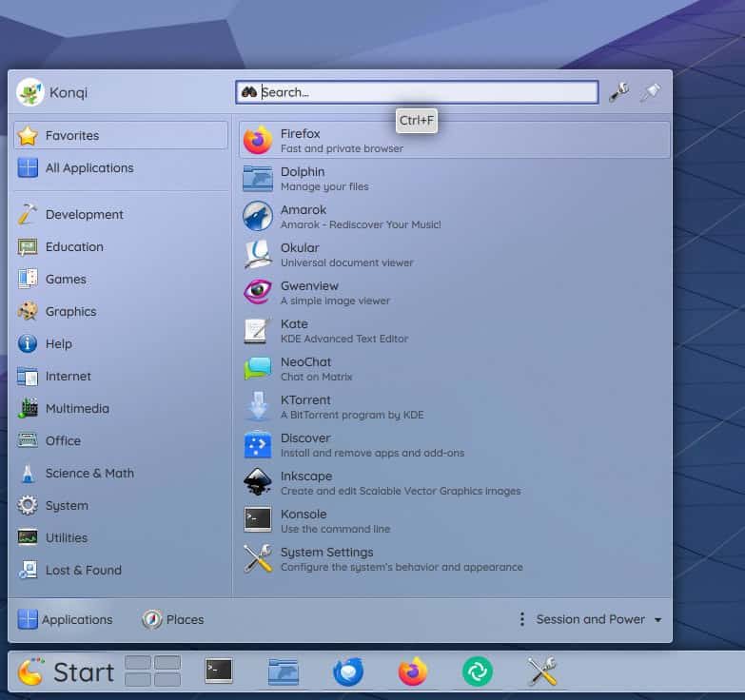
Task: Launch Element chat from the taskbar
Action: click(x=477, y=671)
